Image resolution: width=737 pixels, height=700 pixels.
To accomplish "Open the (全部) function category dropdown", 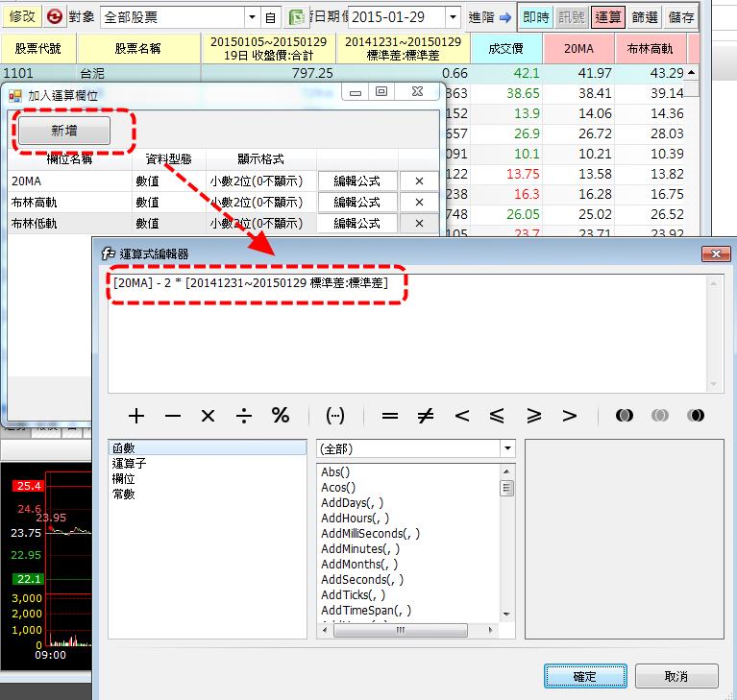I will (x=507, y=449).
